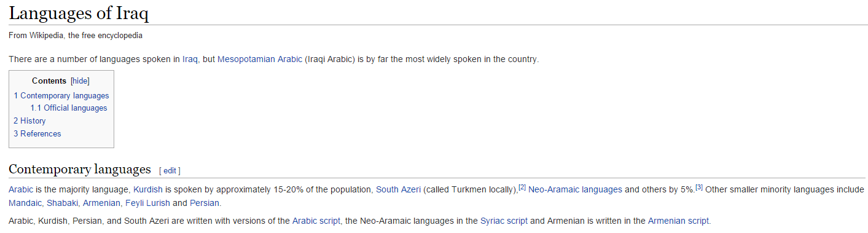Image resolution: width=868 pixels, height=233 pixels.
Task: Open the Arabic script link
Action: point(316,221)
